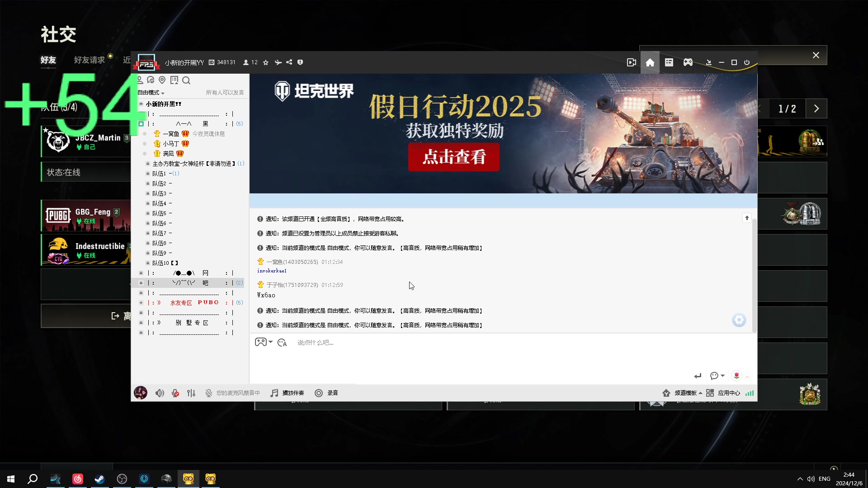
Task: Start 录音 voice recording
Action: (x=326, y=393)
